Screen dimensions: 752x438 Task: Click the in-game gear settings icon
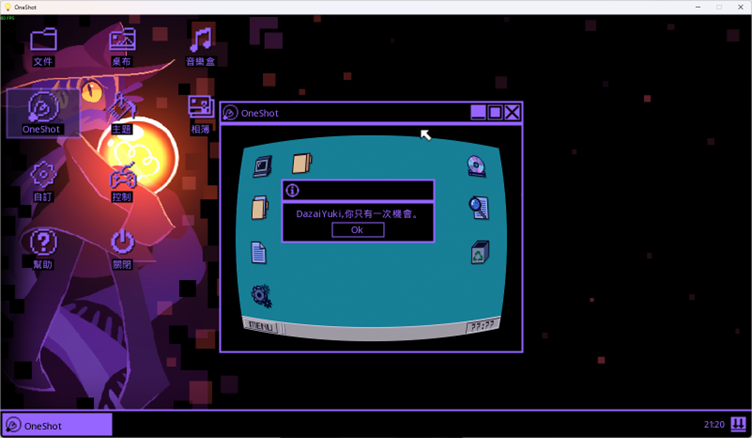coord(261,294)
